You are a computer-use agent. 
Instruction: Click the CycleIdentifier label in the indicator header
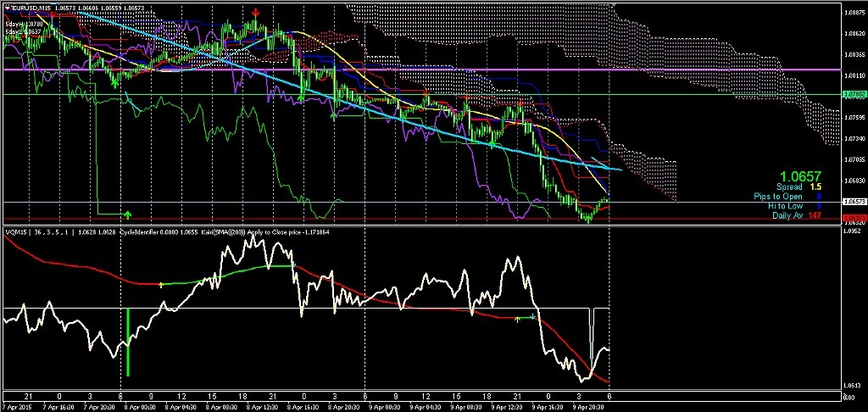138,232
